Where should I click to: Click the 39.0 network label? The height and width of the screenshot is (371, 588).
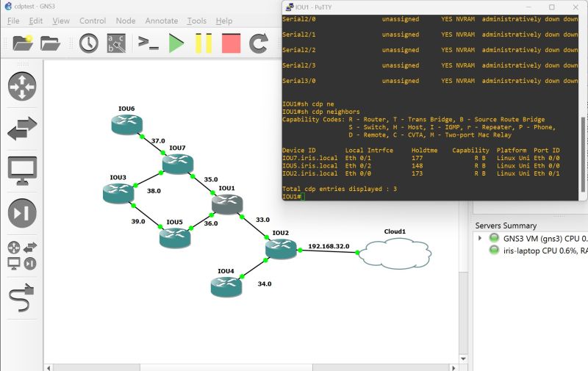[x=138, y=221]
